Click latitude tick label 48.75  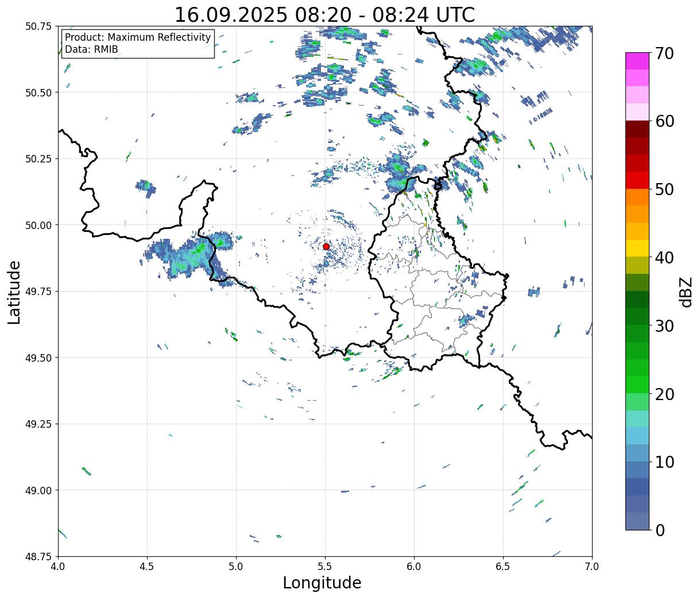tap(38, 556)
